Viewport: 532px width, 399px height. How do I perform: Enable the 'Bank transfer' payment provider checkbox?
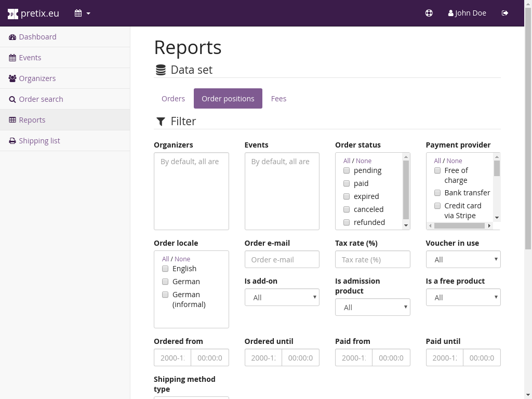click(x=437, y=193)
